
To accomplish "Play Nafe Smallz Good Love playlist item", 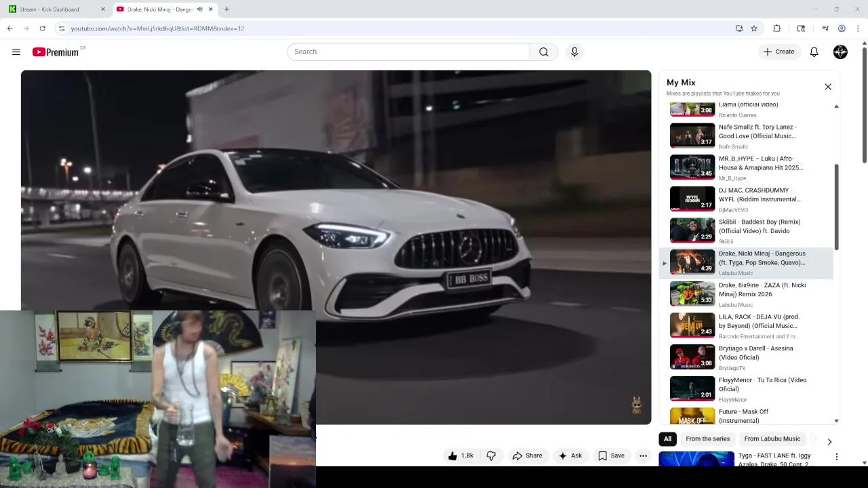I will click(x=746, y=136).
